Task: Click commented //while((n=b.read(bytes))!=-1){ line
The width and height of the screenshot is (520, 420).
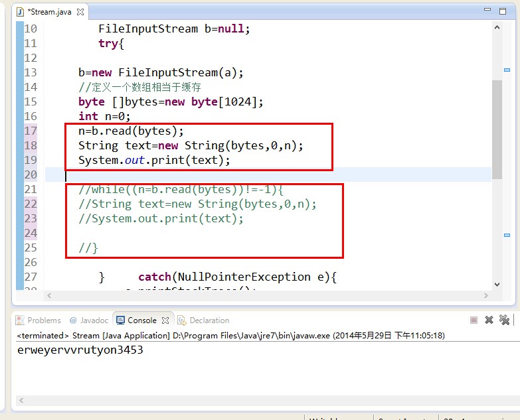Action: [x=181, y=190]
